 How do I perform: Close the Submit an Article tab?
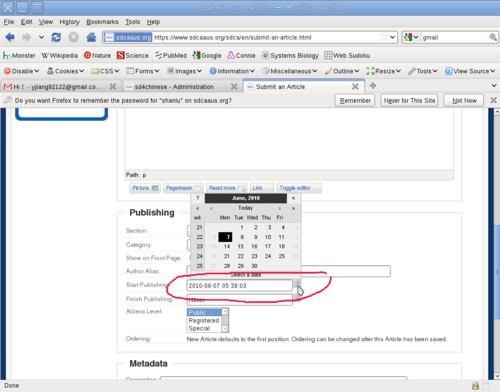355,87
